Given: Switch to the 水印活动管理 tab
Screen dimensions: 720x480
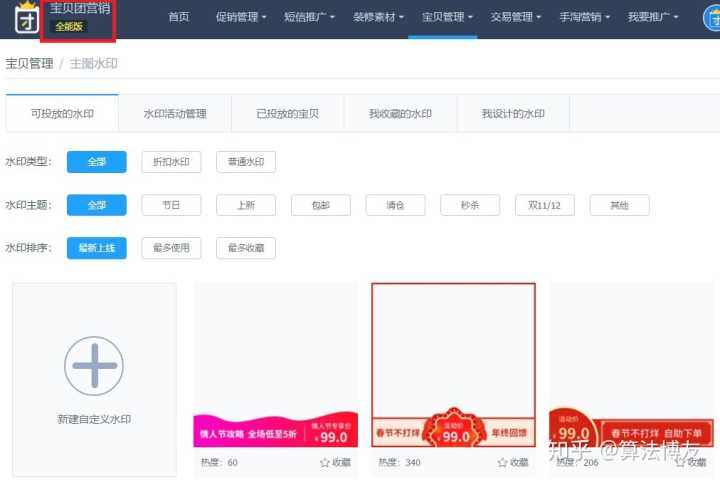Looking at the screenshot, I should [x=175, y=113].
